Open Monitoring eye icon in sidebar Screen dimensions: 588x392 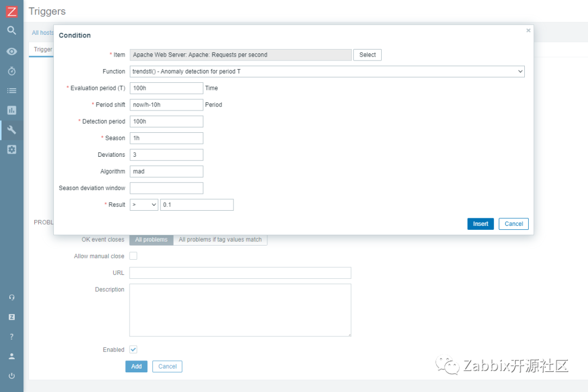(11, 51)
